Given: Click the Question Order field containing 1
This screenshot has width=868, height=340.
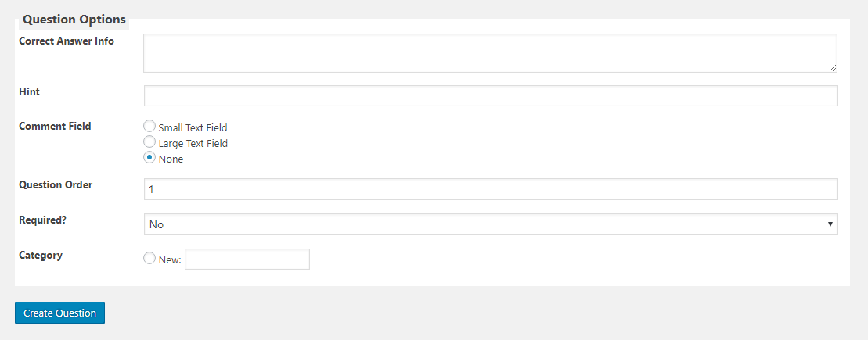Looking at the screenshot, I should (x=491, y=189).
